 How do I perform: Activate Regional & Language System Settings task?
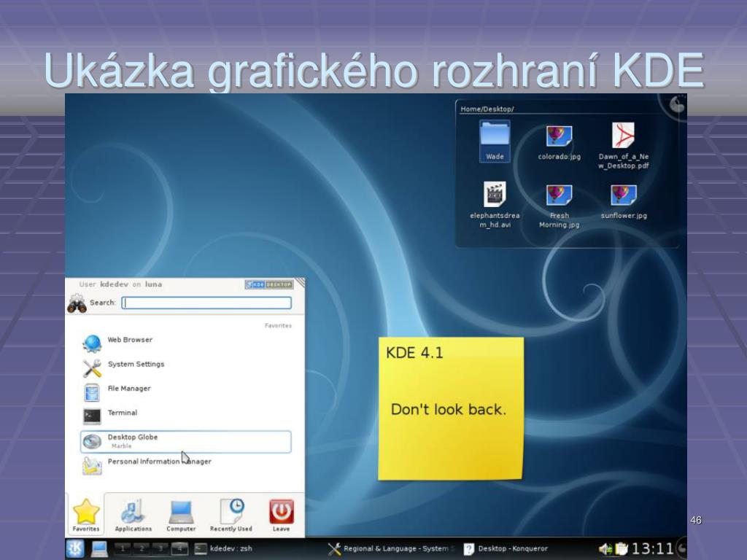point(392,548)
